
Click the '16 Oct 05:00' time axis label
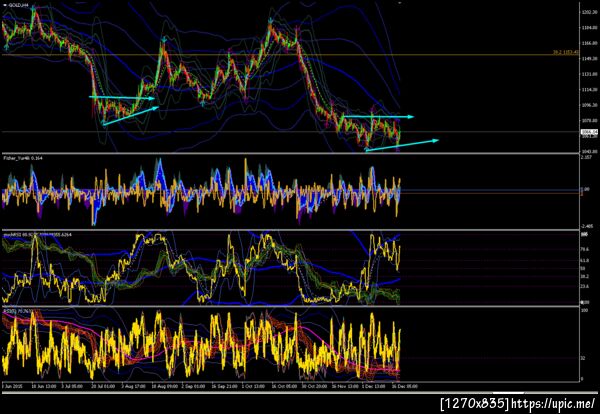pyautogui.click(x=284, y=386)
